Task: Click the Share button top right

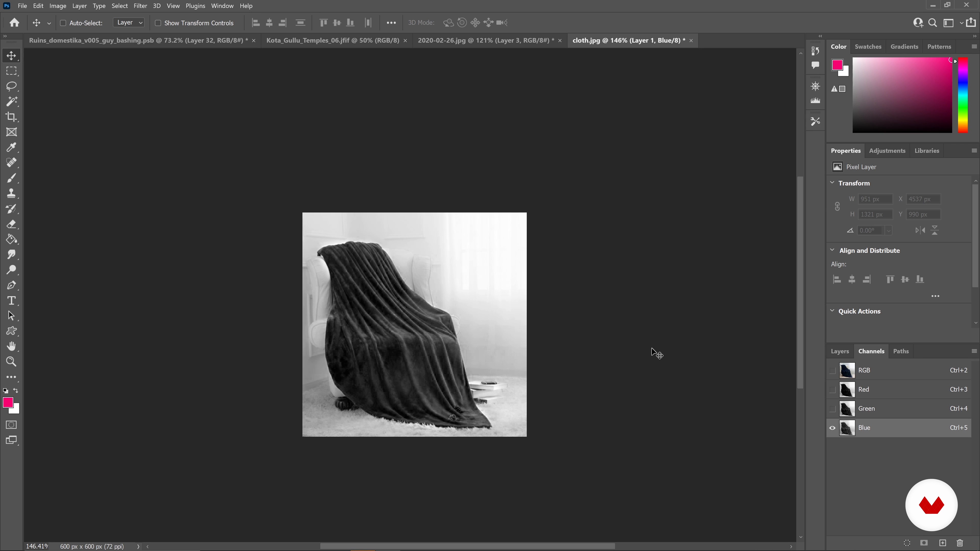Action: tap(971, 22)
